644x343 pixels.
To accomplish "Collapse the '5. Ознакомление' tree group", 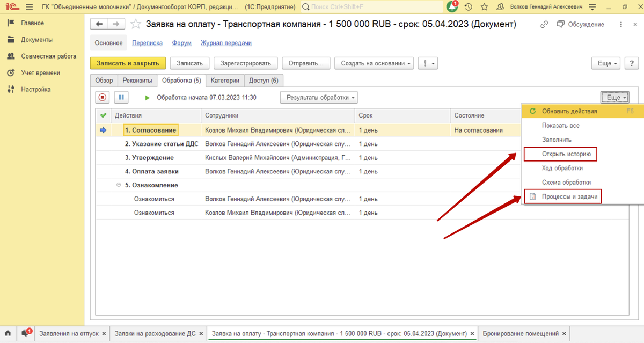I will (x=119, y=185).
